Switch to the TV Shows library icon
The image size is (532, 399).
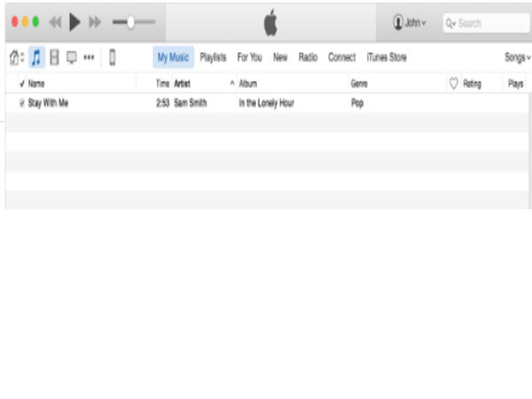point(72,58)
